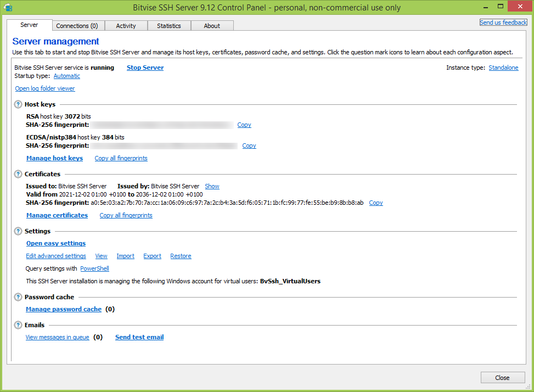The image size is (534, 392).
Task: Click the Export settings link
Action: 152,256
